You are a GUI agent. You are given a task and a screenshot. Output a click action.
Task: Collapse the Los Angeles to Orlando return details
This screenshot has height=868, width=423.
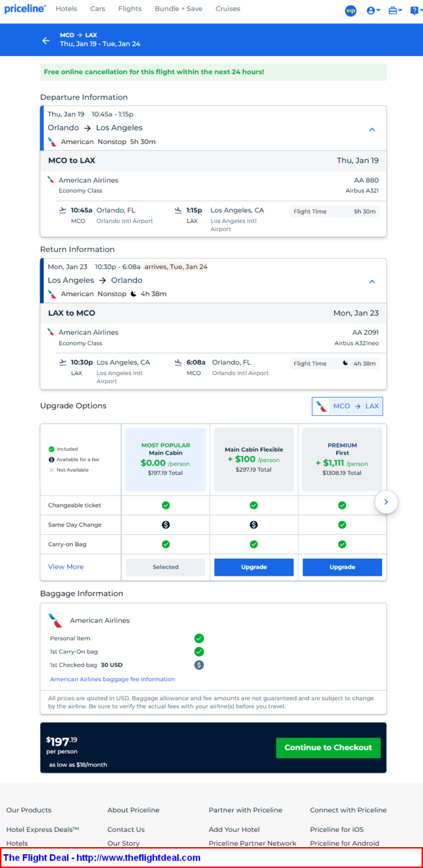coord(372,282)
